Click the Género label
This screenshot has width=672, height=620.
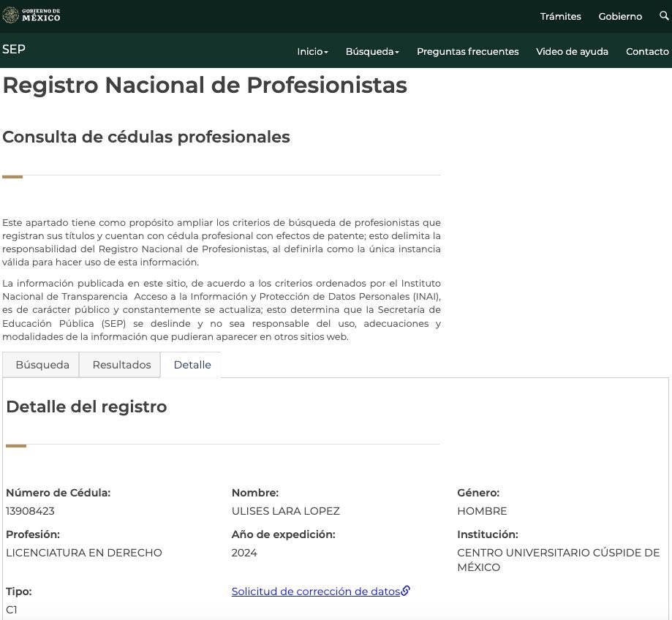[478, 493]
